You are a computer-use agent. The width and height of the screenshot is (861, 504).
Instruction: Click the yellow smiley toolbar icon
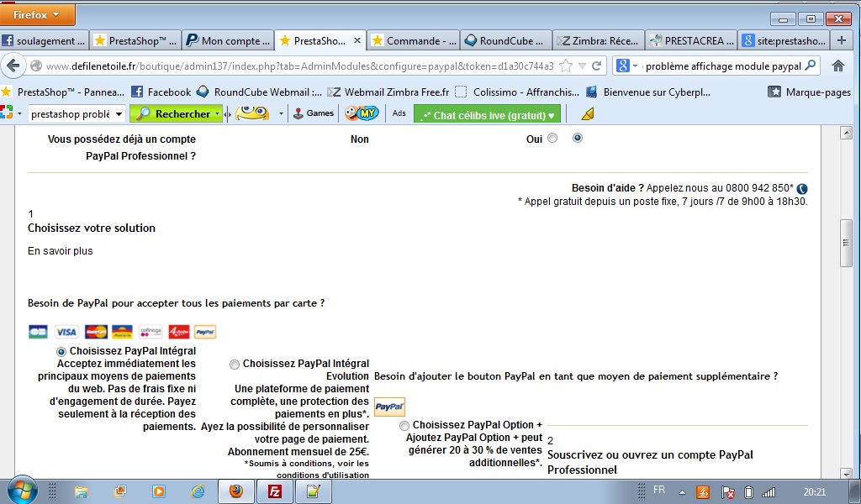point(252,113)
